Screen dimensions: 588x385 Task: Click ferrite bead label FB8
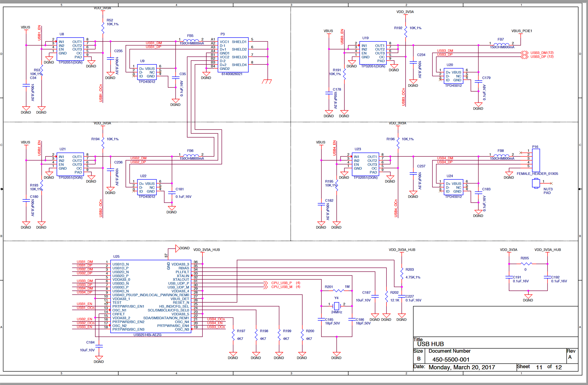501,151
